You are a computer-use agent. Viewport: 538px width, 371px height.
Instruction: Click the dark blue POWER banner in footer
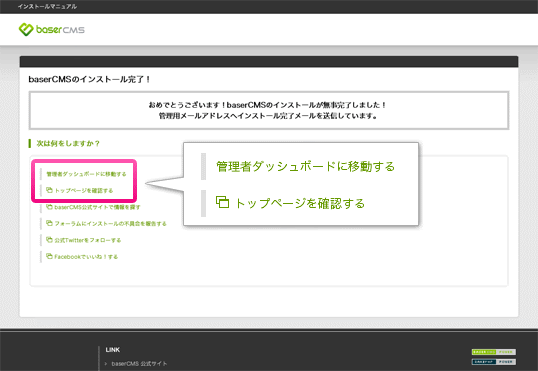point(494,362)
